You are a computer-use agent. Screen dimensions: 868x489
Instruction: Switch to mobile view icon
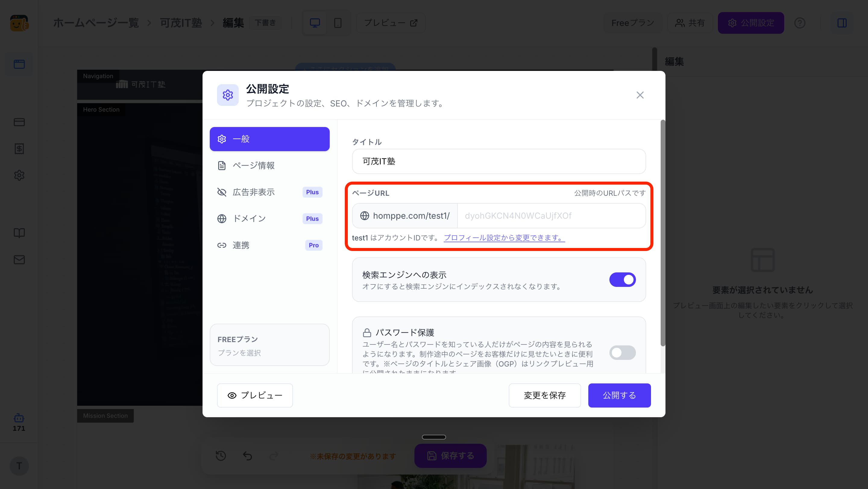pyautogui.click(x=338, y=23)
